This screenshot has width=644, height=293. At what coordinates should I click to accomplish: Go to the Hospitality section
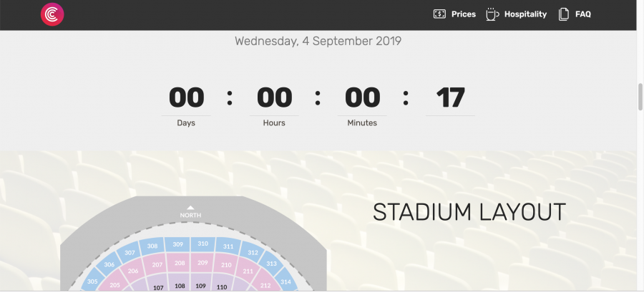point(525,14)
